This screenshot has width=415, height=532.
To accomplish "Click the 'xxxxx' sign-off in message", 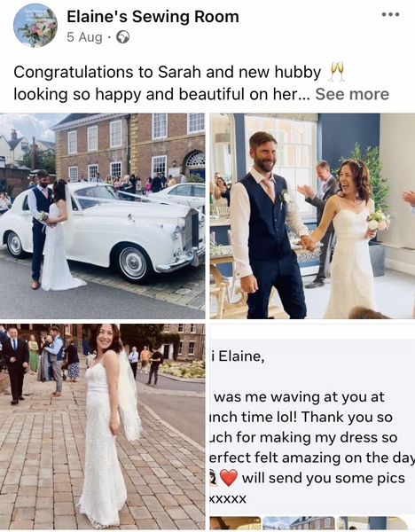I will 228,498.
